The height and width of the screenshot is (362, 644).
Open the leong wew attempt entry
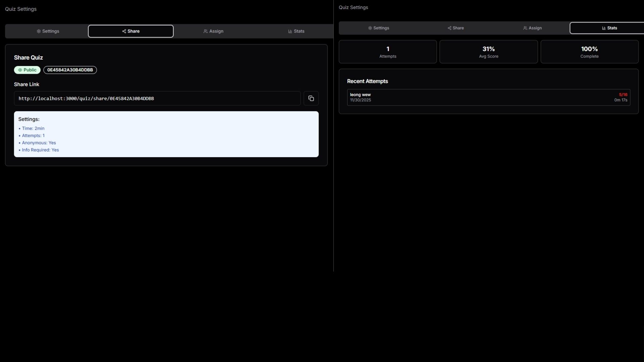[x=488, y=97]
